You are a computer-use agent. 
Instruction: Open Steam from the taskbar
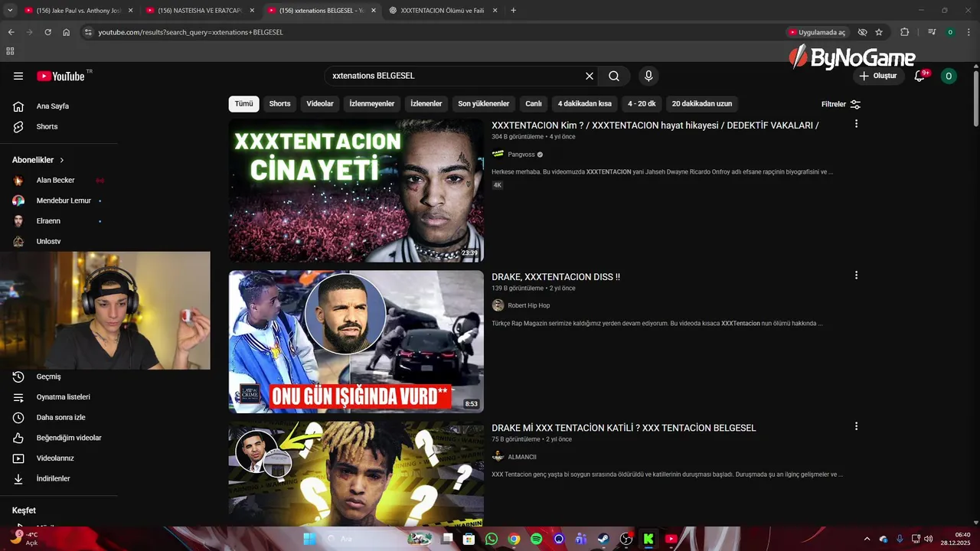[x=603, y=539]
